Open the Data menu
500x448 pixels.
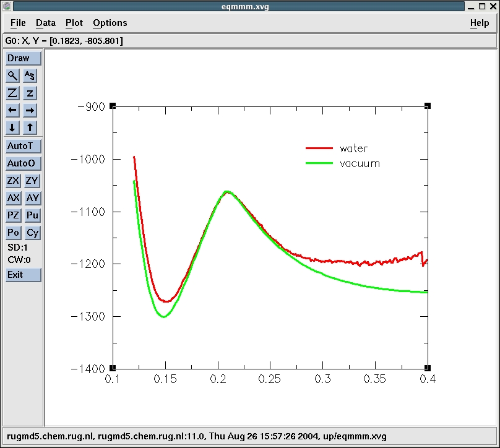tap(46, 23)
